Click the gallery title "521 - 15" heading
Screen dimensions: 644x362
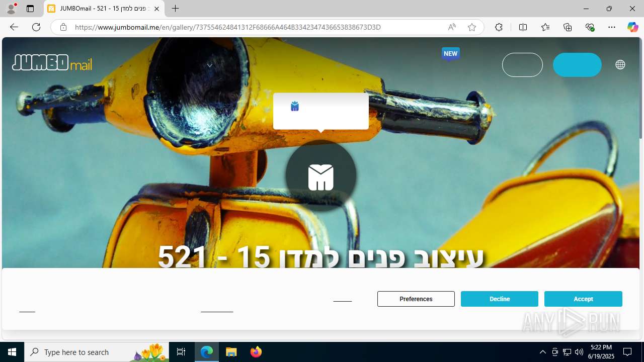[320, 256]
